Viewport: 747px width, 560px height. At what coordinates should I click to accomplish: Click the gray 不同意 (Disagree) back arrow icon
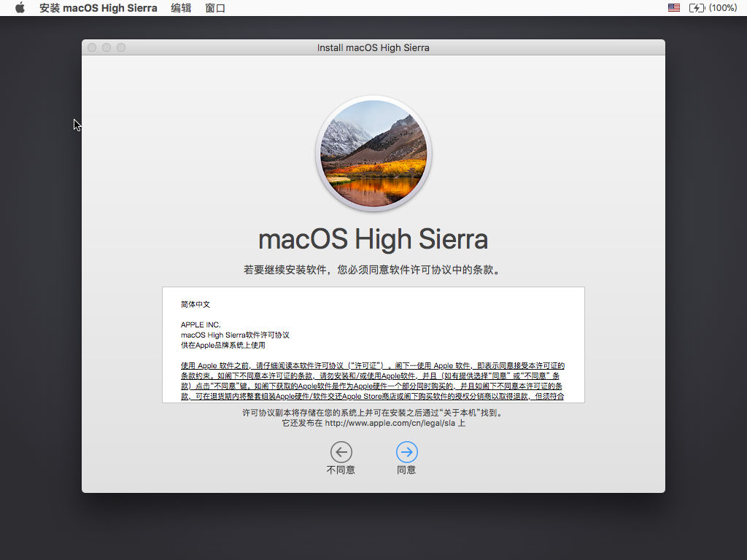[341, 454]
